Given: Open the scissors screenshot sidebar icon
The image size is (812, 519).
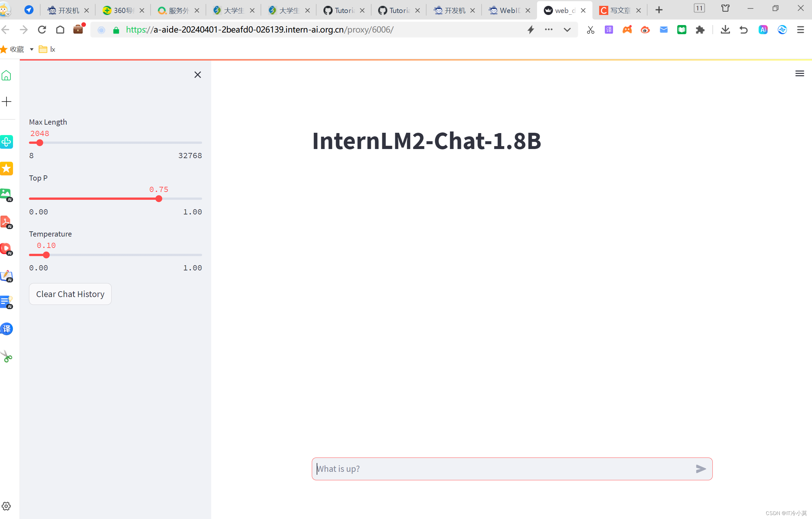Looking at the screenshot, I should 7,356.
